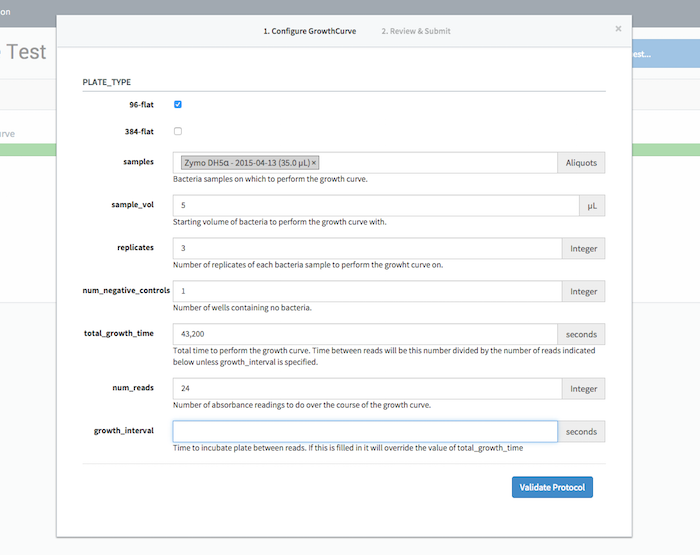Click the Integer label beside num_reads

click(581, 389)
